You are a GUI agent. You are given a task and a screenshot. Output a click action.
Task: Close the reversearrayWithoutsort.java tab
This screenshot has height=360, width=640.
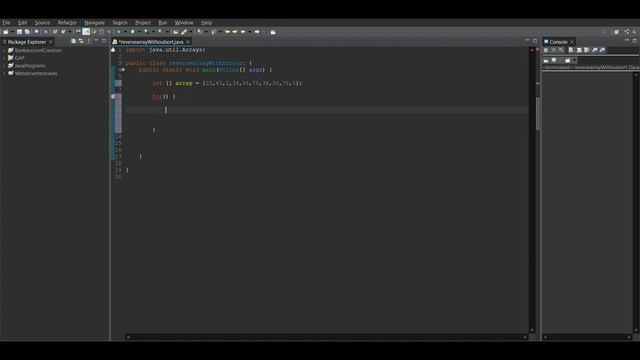point(188,42)
